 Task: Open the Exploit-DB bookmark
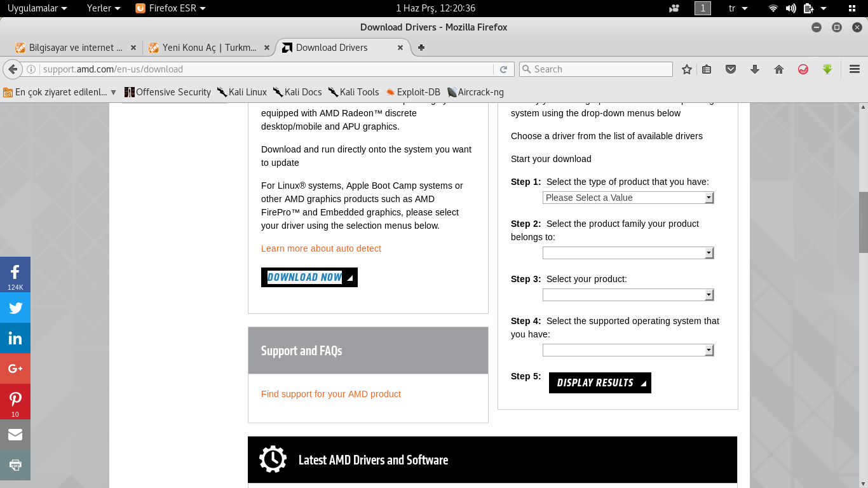pos(413,92)
